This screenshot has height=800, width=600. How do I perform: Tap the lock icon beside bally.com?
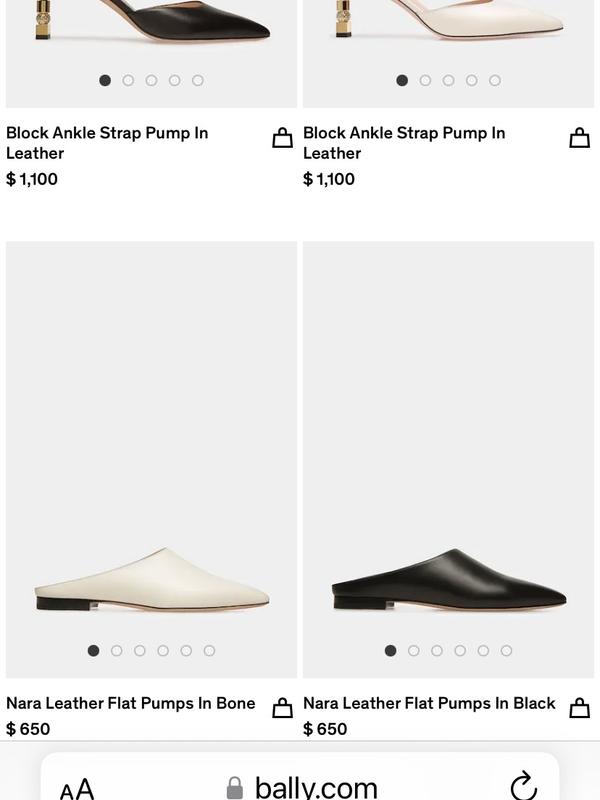(x=235, y=788)
